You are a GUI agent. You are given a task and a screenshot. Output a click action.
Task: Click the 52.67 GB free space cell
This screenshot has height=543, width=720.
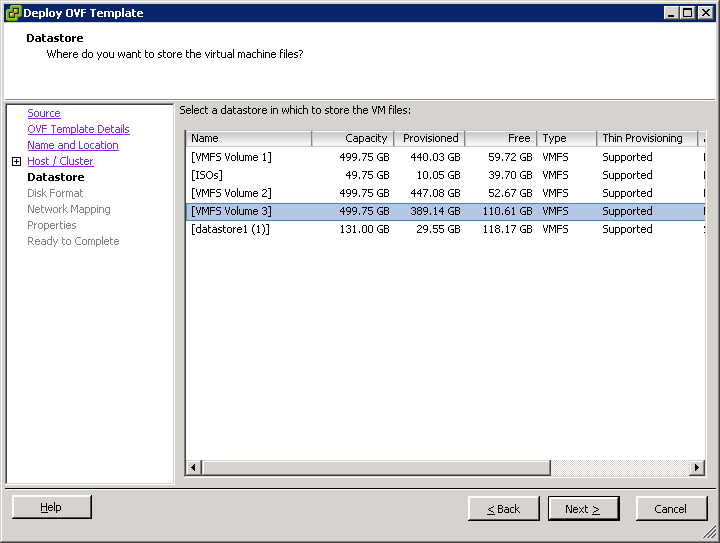click(x=510, y=193)
